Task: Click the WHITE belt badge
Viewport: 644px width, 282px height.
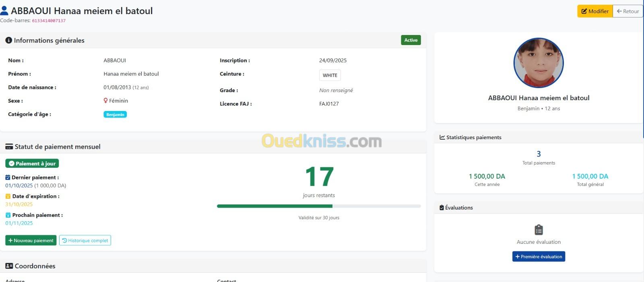Action: 330,75
